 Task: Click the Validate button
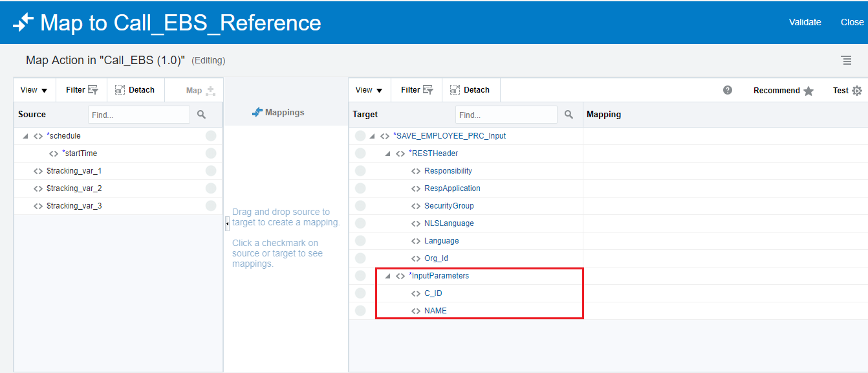click(x=805, y=22)
